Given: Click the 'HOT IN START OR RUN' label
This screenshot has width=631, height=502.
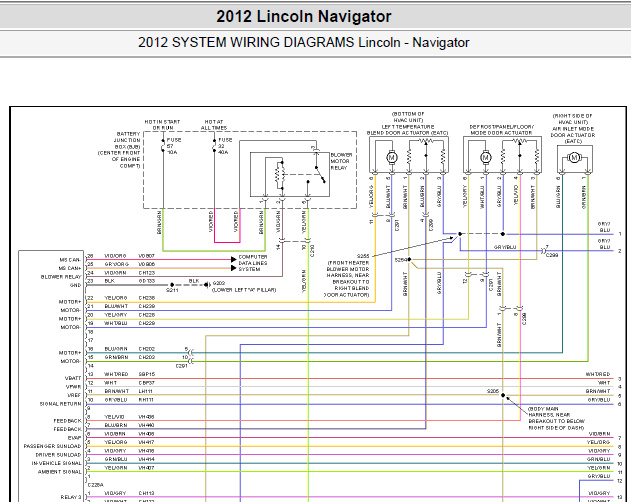Looking at the screenshot, I should [162, 125].
